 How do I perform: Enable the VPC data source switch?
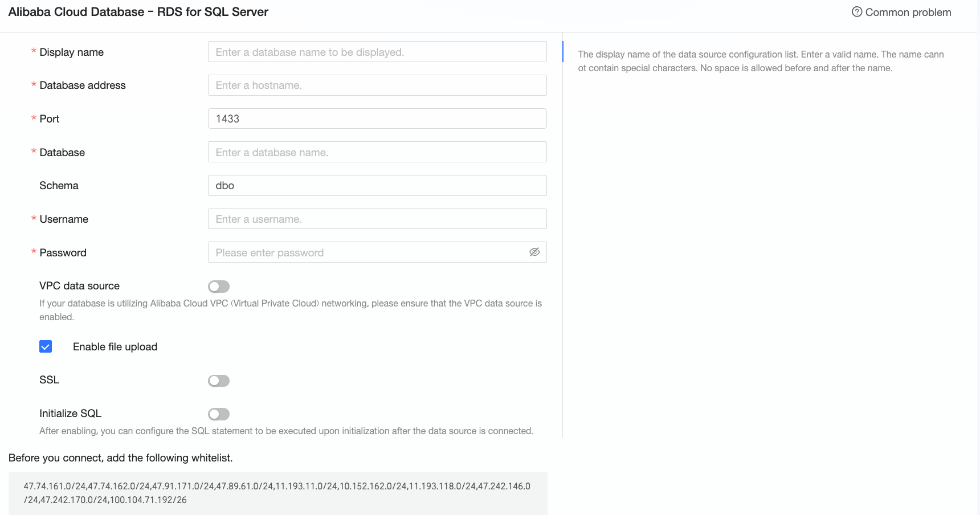coord(219,287)
